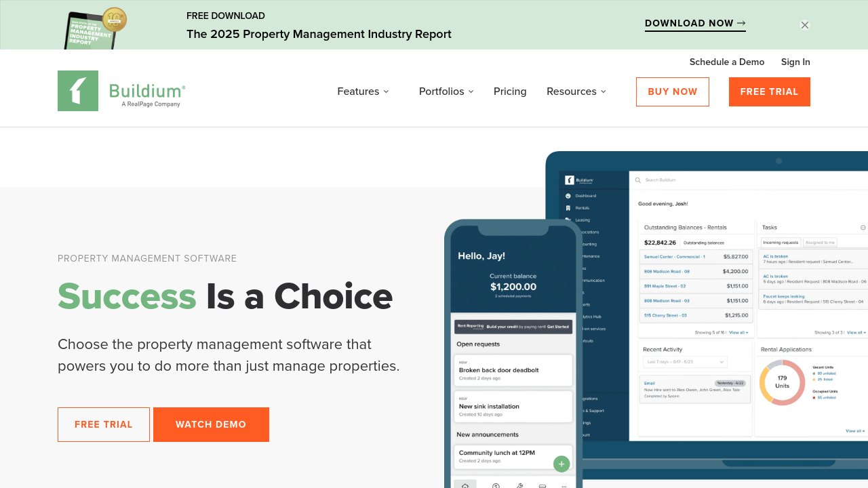Click the Buildium logo
868x488 pixels.
[x=121, y=91]
